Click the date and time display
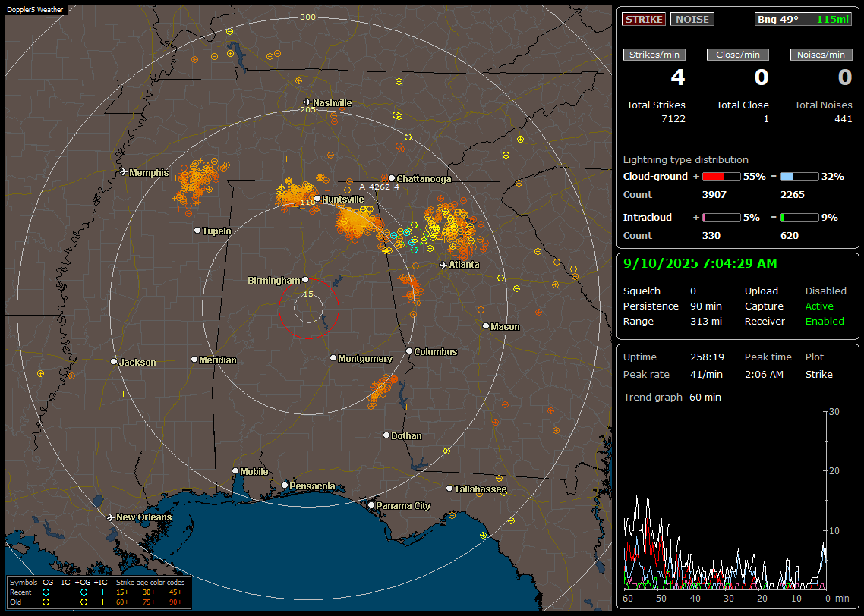864x616 pixels. pos(700,264)
